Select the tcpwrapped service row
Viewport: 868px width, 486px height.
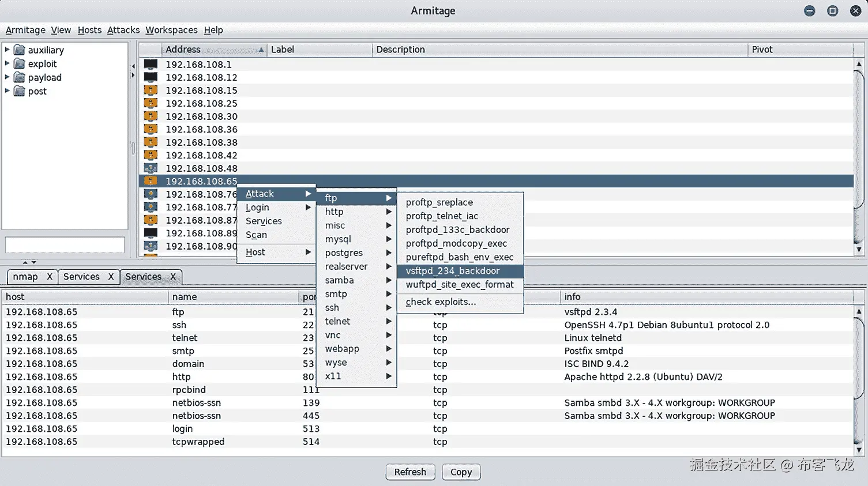pos(427,442)
